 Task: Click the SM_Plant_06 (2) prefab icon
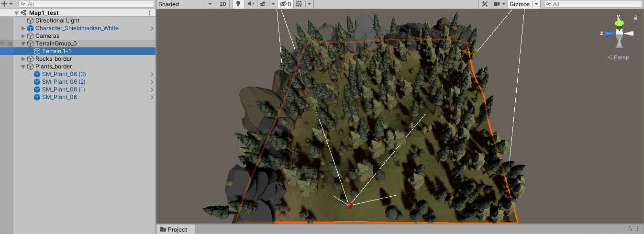click(37, 82)
